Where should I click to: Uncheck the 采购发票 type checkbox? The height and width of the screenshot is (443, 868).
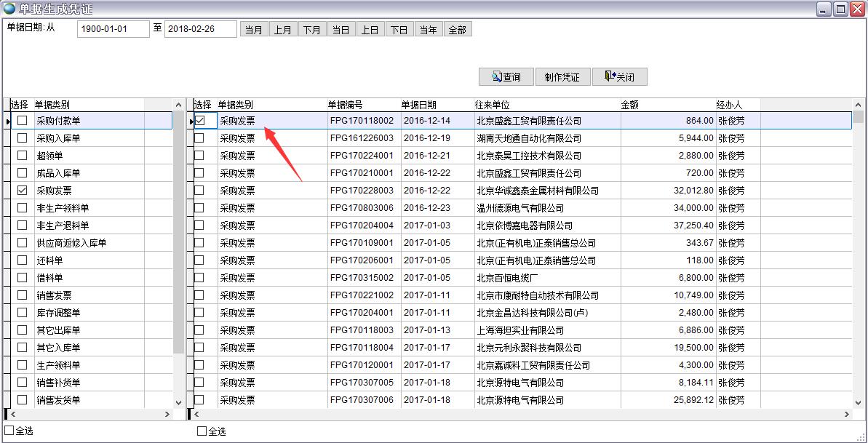tap(23, 191)
